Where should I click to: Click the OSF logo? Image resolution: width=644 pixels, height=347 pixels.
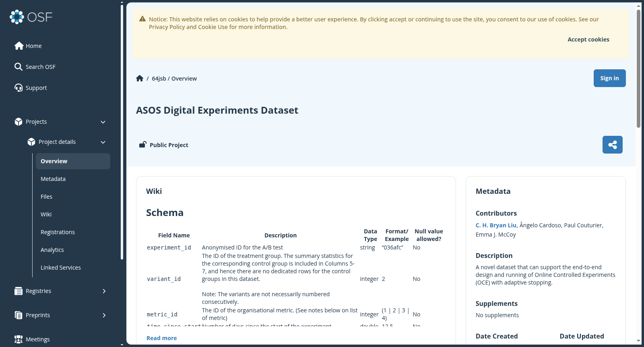click(31, 17)
